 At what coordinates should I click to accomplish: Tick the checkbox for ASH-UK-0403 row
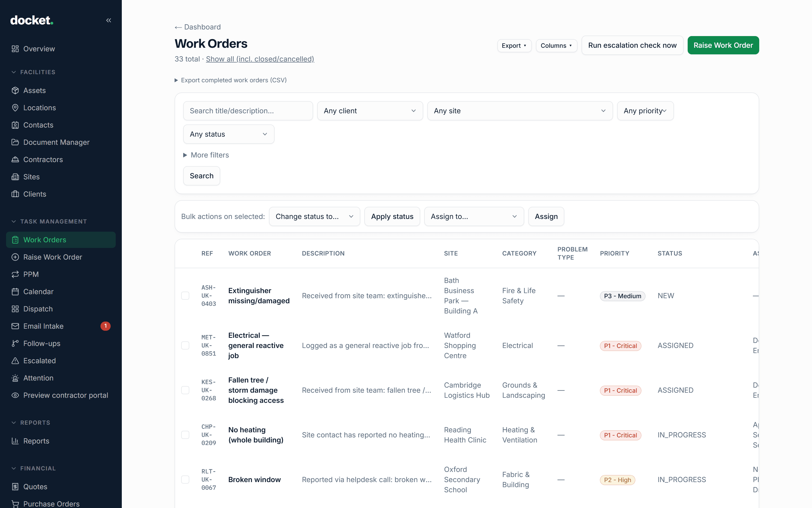[185, 296]
